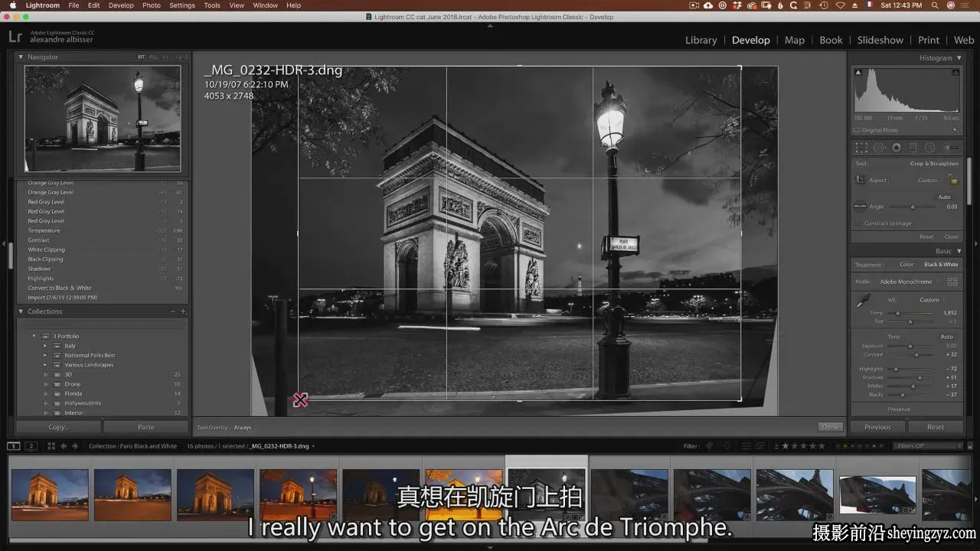Toggle Original Photo checkbox under histogram
Image resolution: width=980 pixels, height=551 pixels.
857,130
